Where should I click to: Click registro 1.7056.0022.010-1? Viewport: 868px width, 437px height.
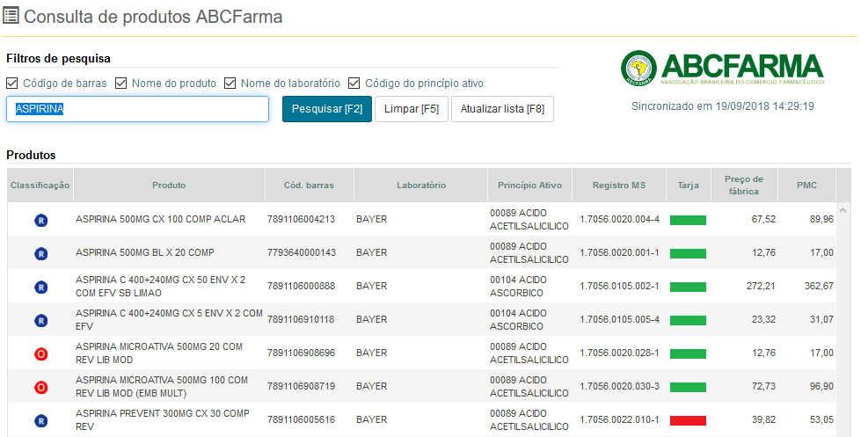point(619,419)
